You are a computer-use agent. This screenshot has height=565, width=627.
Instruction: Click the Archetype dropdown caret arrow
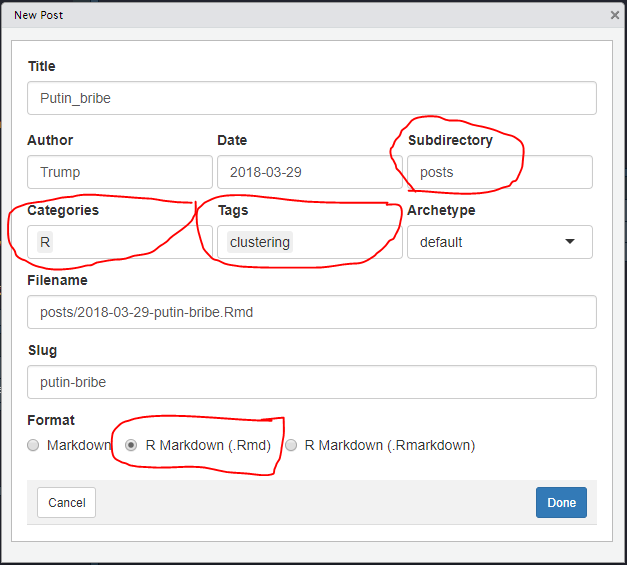(570, 242)
